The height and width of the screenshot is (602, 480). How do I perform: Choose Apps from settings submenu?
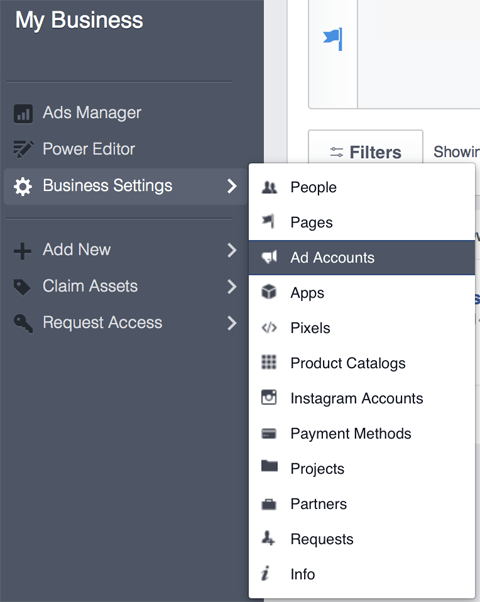pos(362,293)
